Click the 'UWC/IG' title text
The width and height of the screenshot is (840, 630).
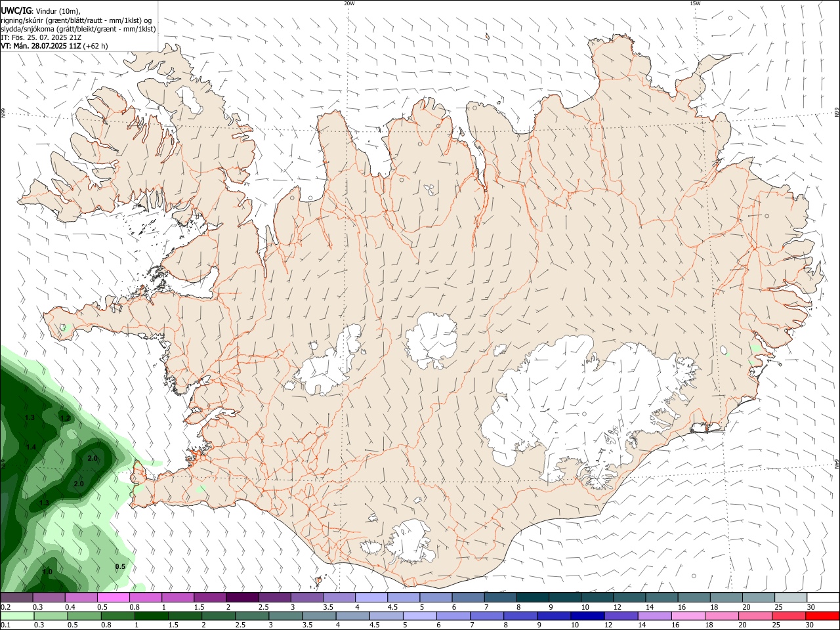(x=16, y=11)
